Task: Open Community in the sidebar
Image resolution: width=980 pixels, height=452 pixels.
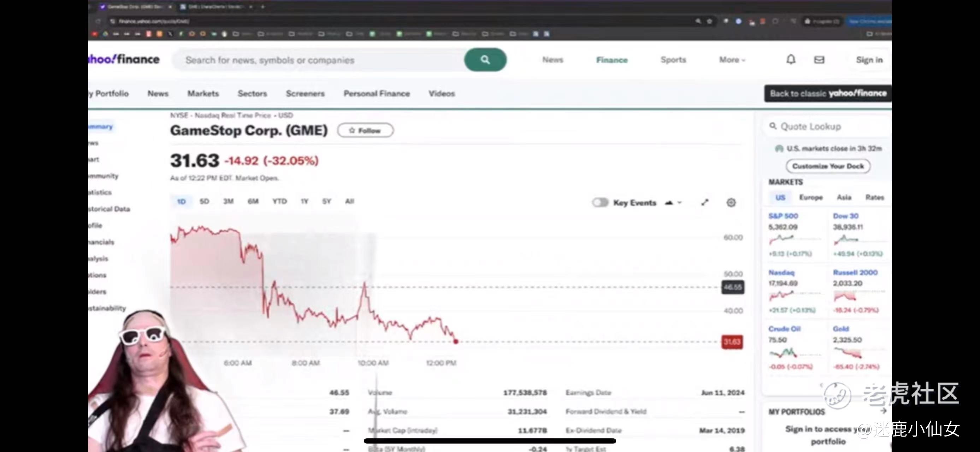Action: [x=103, y=176]
